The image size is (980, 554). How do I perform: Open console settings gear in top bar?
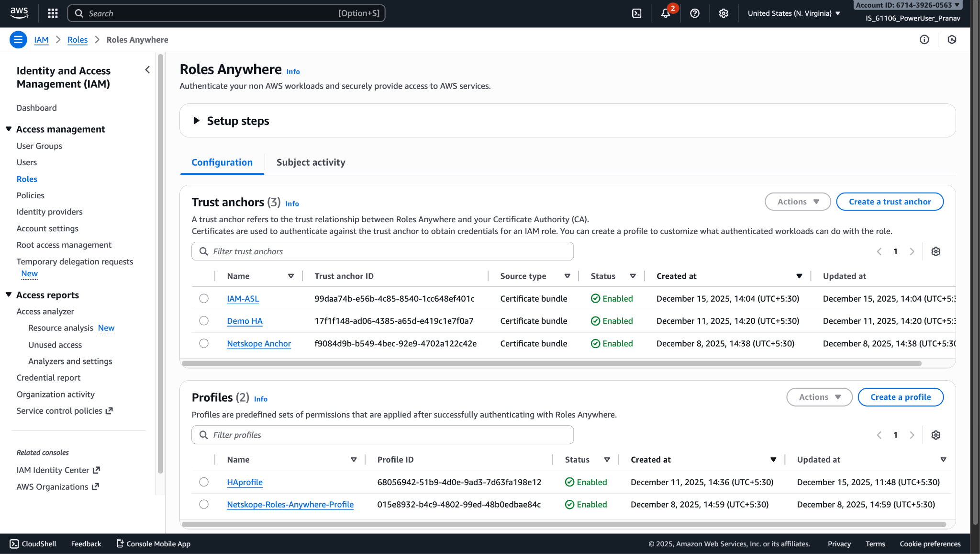[724, 13]
